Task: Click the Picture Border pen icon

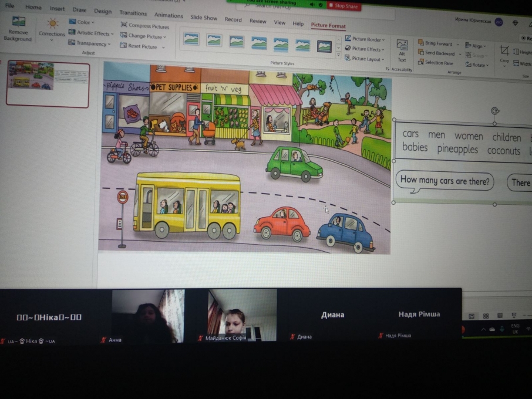Action: coord(348,38)
